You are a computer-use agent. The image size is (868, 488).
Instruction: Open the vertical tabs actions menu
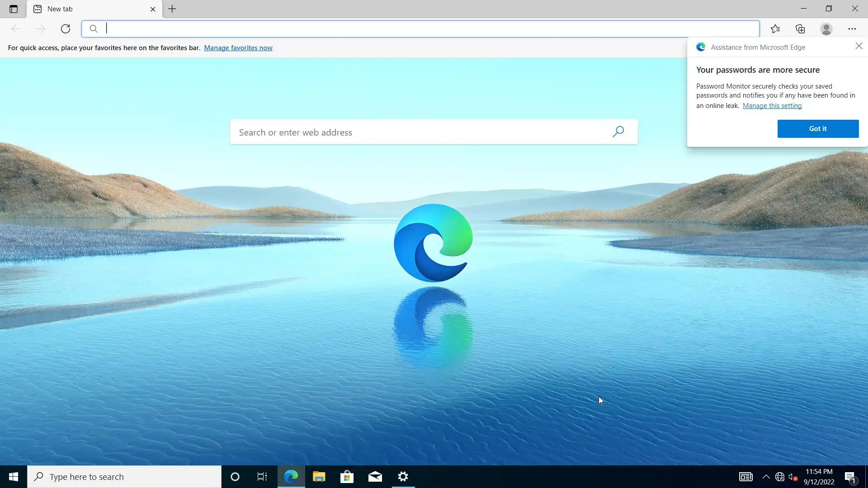(x=13, y=9)
